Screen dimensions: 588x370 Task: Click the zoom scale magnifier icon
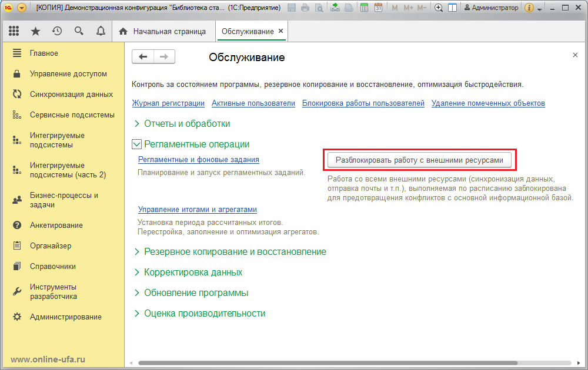(439, 8)
